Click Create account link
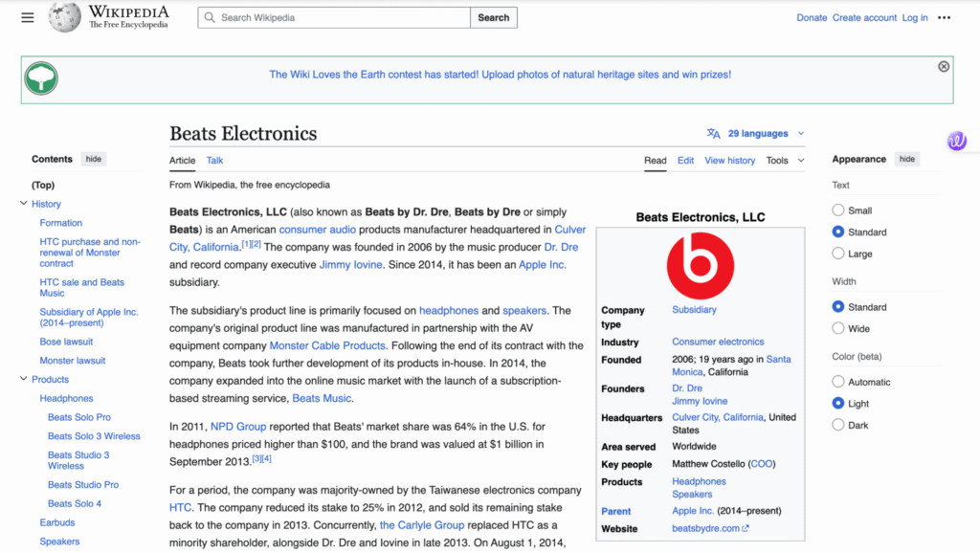 tap(864, 17)
